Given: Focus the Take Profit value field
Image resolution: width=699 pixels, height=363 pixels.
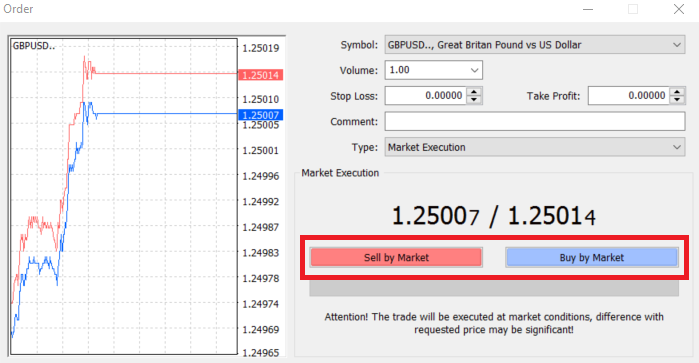Looking at the screenshot, I should click(629, 96).
